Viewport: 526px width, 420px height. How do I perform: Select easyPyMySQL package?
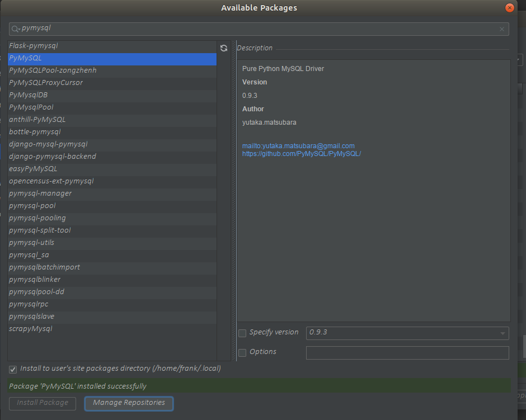112,170
